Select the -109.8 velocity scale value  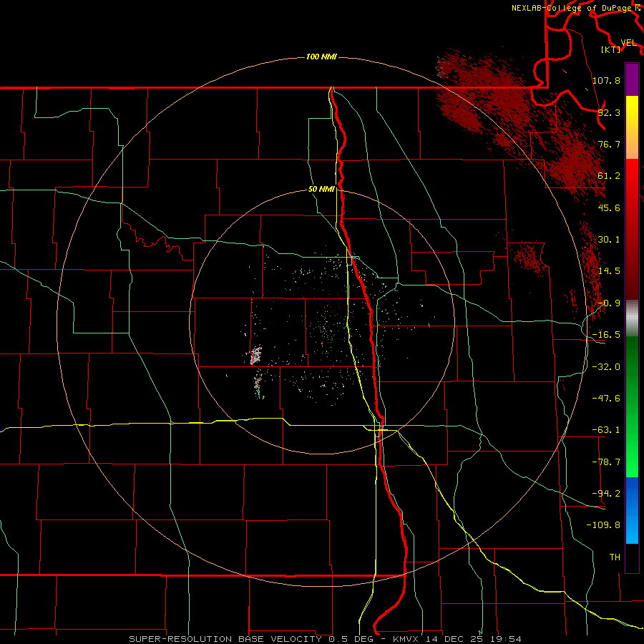[603, 525]
